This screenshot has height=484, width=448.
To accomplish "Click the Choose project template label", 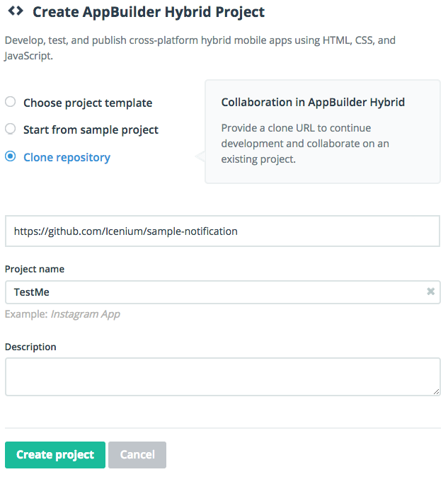I will coord(88,103).
